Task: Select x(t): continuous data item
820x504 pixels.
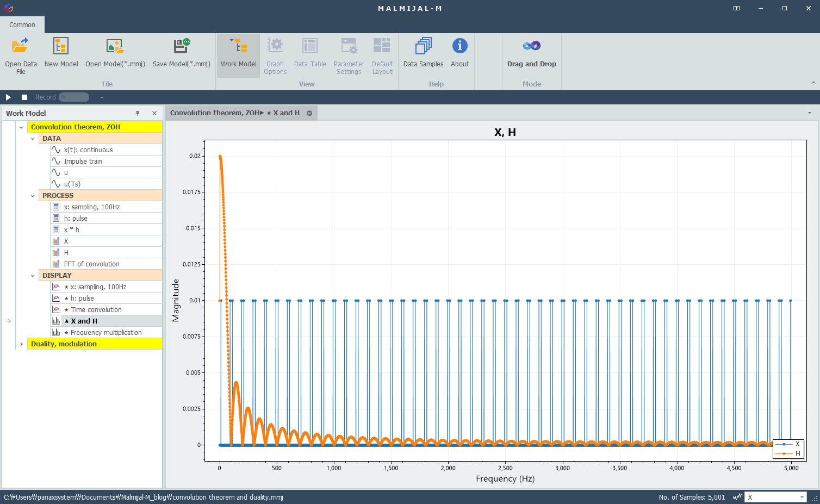Action: (106, 150)
